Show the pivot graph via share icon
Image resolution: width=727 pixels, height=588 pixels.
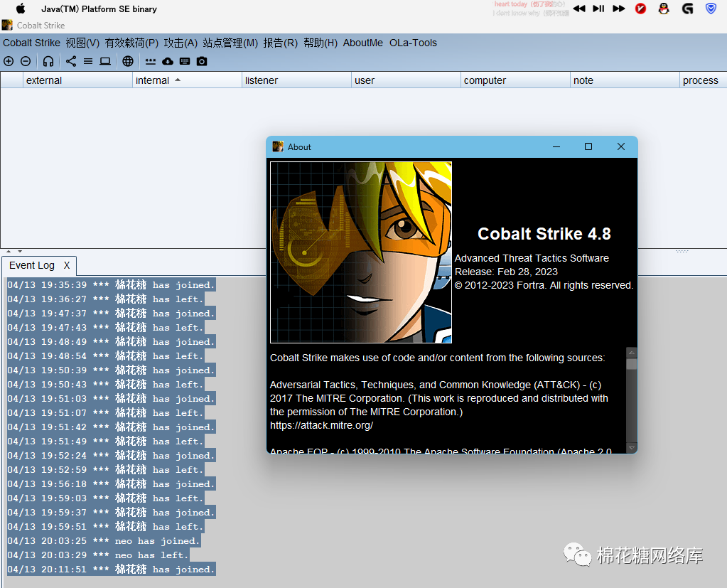pos(71,61)
